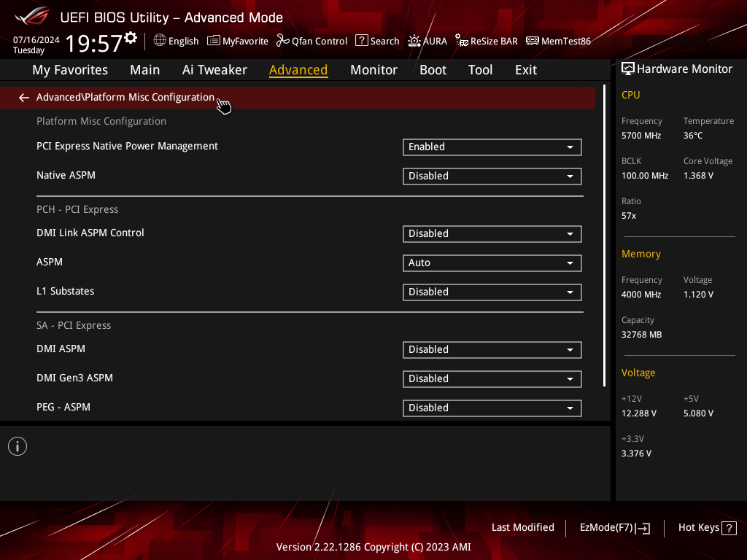
Task: Expand the Native ASPM dropdown
Action: click(492, 176)
